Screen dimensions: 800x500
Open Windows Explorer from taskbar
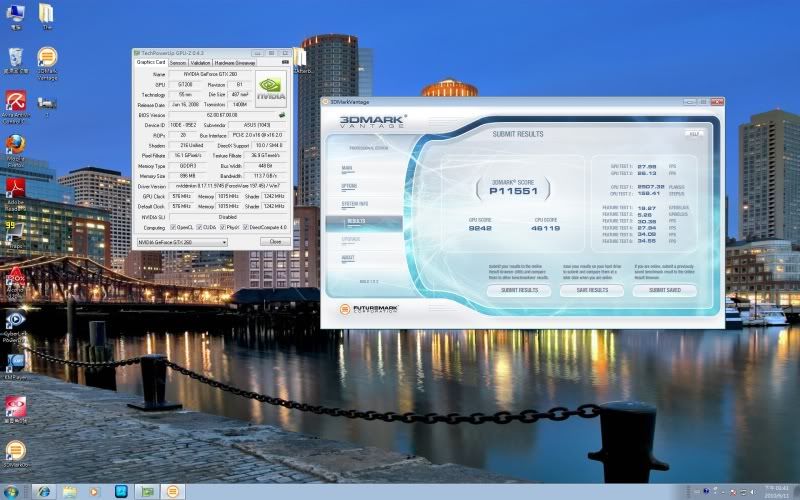69,492
